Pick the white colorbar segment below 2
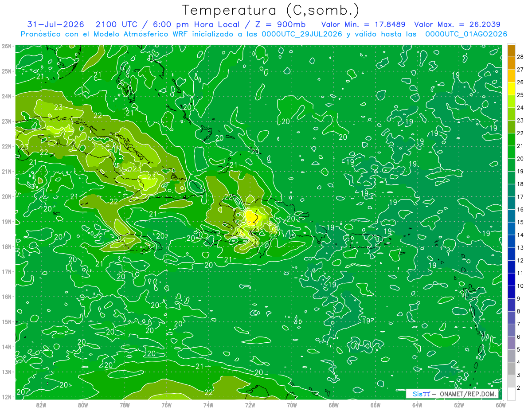Screen dimensions: 532x411 tap(511, 394)
